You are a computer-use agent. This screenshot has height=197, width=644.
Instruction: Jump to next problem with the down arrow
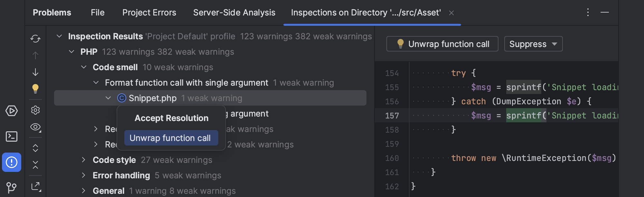(x=35, y=72)
